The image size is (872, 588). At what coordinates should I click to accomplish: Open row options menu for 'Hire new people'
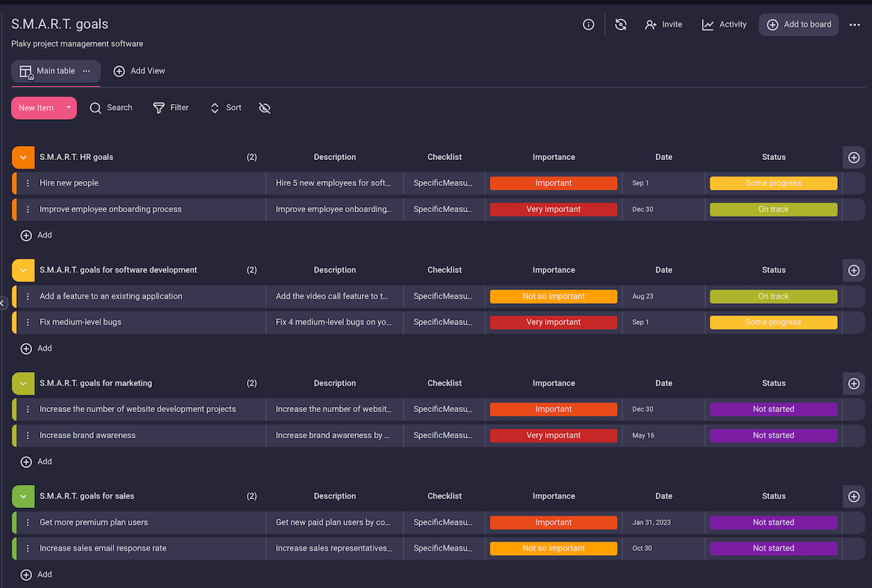click(x=27, y=182)
